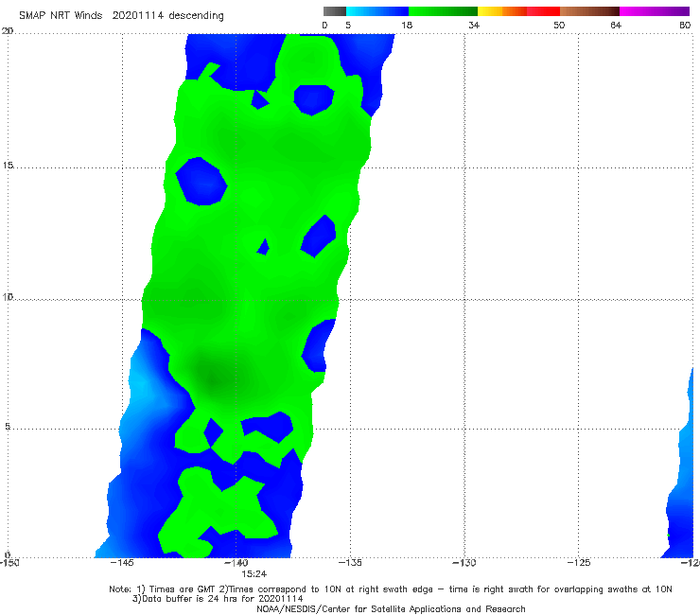This screenshot has width=700, height=615.
Task: Click the brown segment of the color bar
Action: [589, 11]
